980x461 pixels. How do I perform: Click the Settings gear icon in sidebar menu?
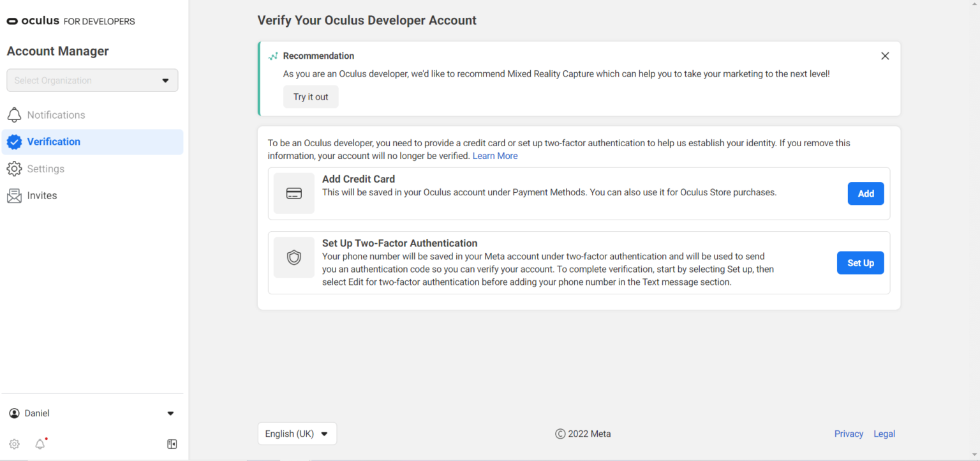(14, 169)
